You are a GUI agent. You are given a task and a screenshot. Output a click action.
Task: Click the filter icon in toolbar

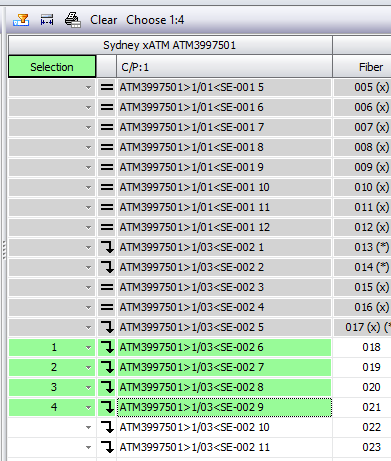(21, 20)
